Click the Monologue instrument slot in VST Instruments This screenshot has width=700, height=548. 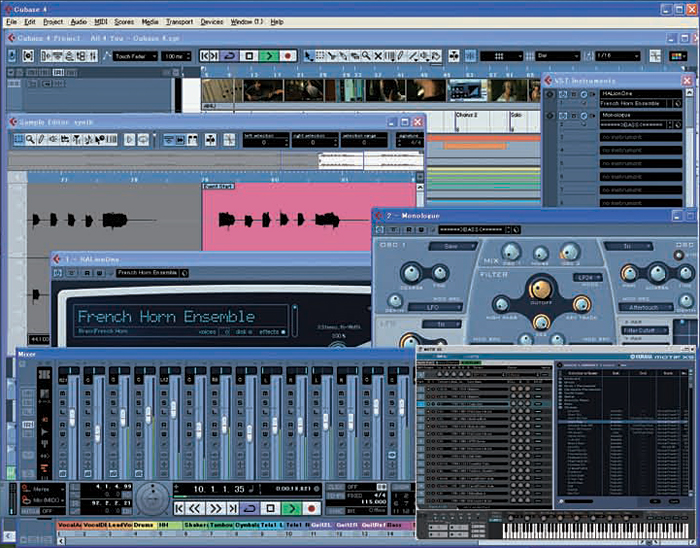[x=641, y=115]
